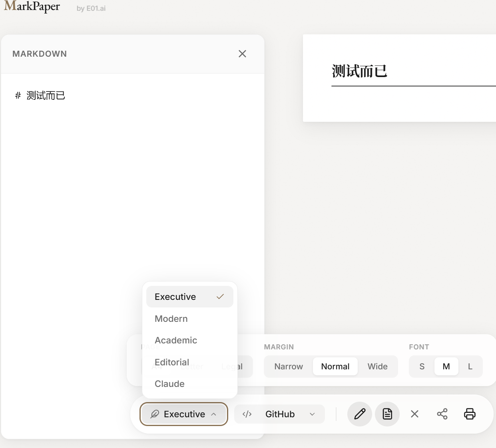Pick the Claude theme from list
496x448 pixels.
coord(190,384)
